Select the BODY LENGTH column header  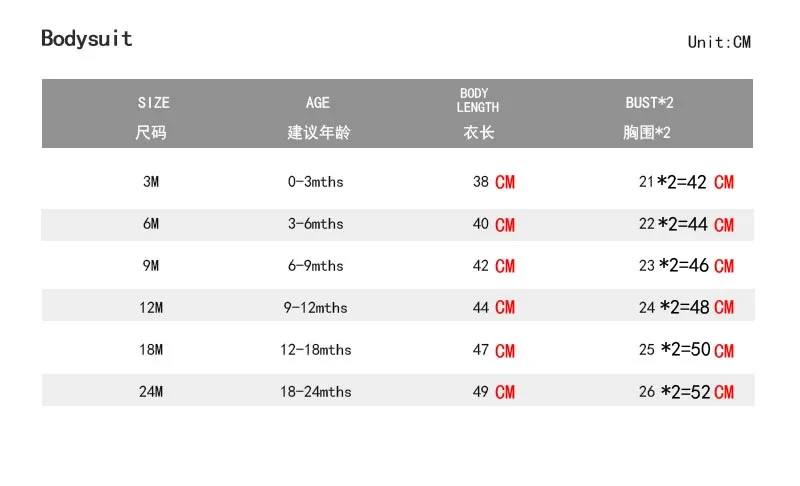point(478,114)
